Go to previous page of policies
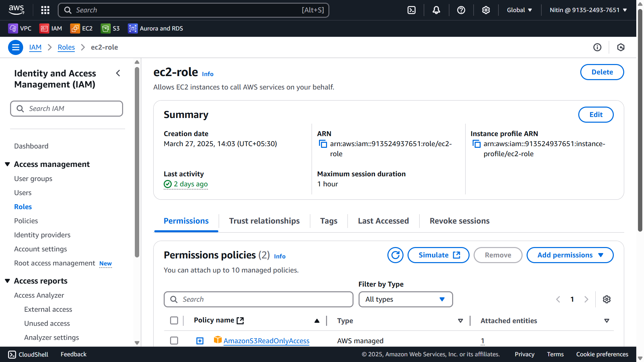Screen dimensions: 644x362 click(x=558, y=299)
